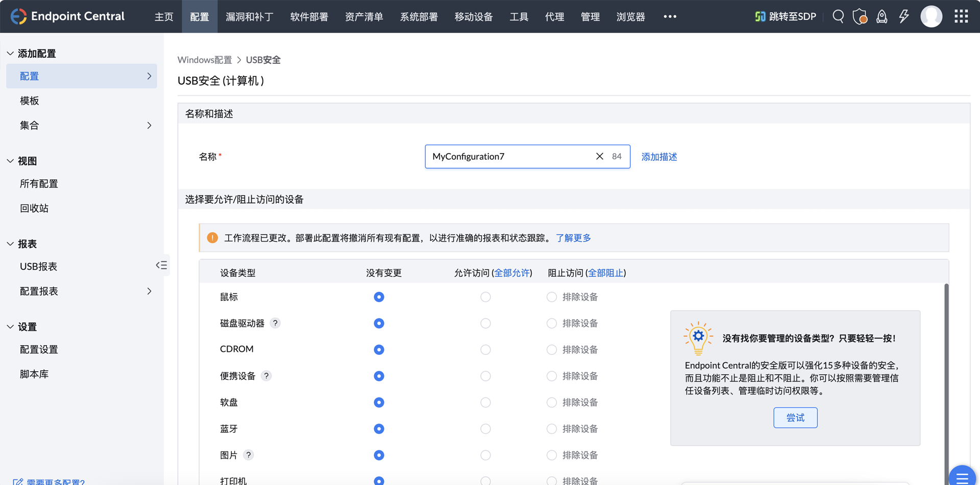Open the notifications rocket bell icon

[x=881, y=16]
